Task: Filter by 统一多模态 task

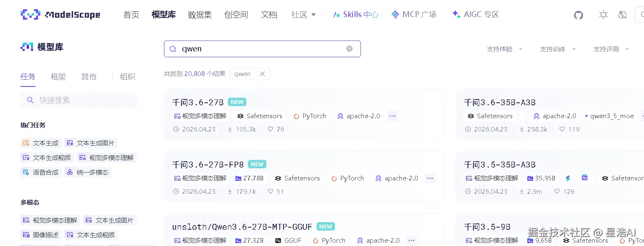Action: click(x=88, y=172)
